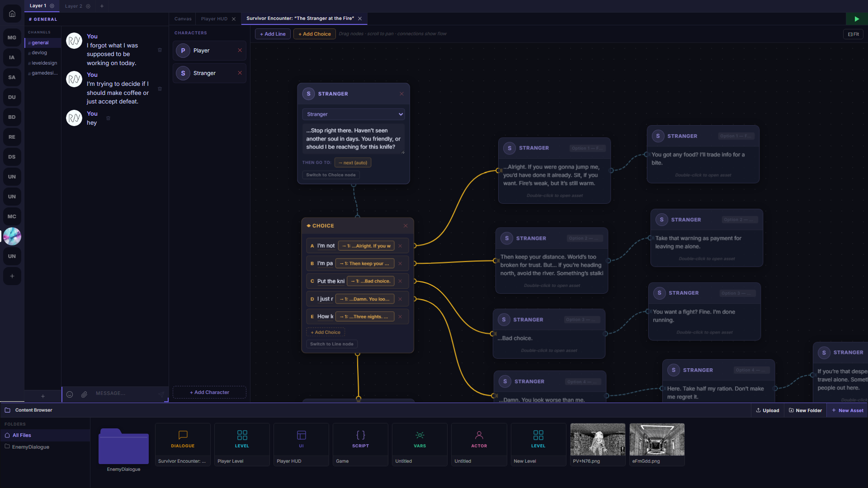The width and height of the screenshot is (868, 488).
Task: Open the Stranger speaker dropdown
Action: 354,114
